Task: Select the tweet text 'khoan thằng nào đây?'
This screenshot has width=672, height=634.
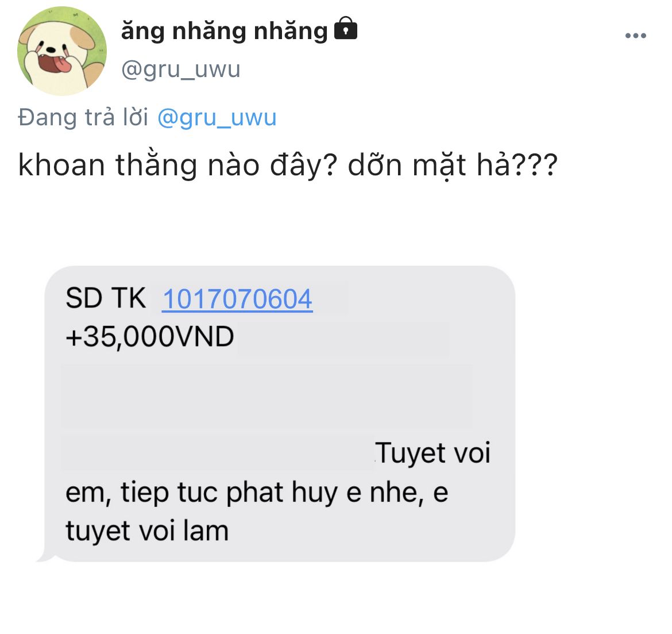Action: (x=178, y=165)
